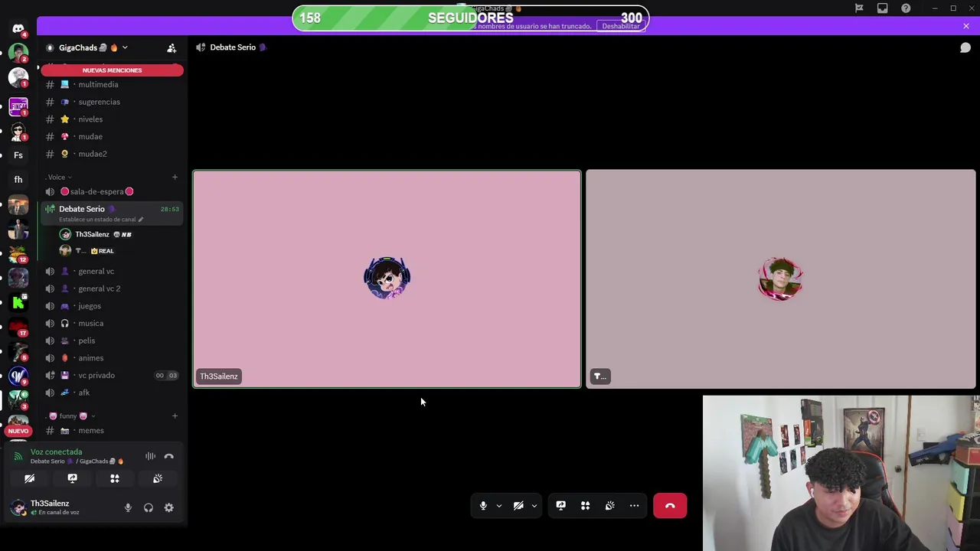
Task: Open user settings gear icon
Action: coord(168,507)
